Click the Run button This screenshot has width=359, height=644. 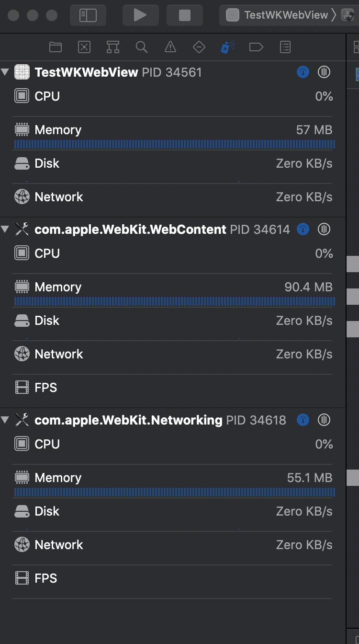pyautogui.click(x=140, y=15)
